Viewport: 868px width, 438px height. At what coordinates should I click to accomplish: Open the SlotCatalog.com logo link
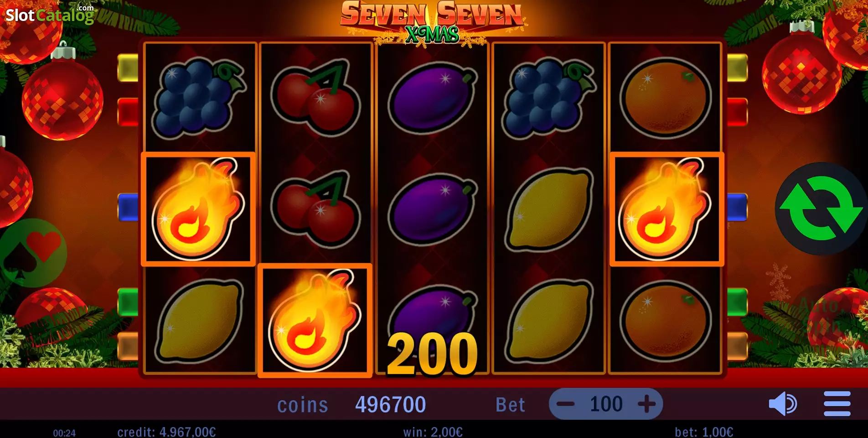tap(50, 15)
